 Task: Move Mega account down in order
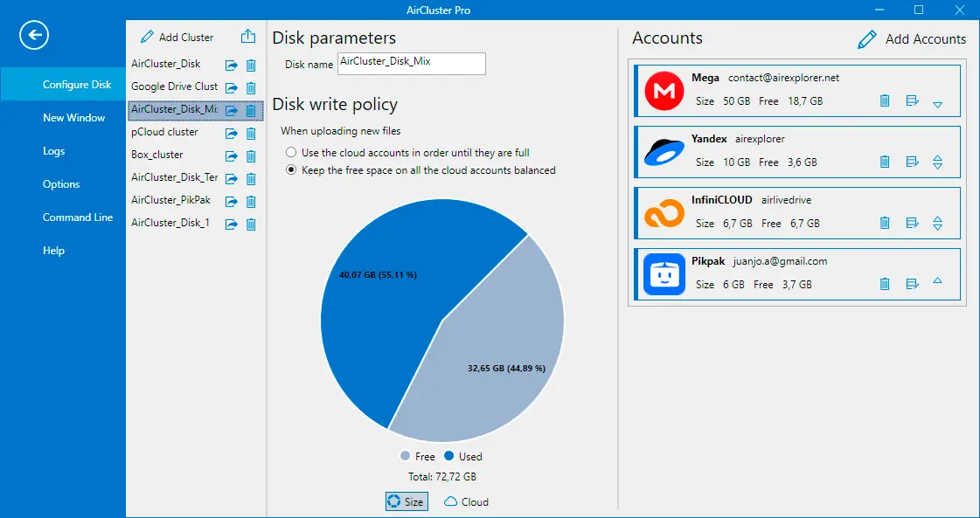937,105
